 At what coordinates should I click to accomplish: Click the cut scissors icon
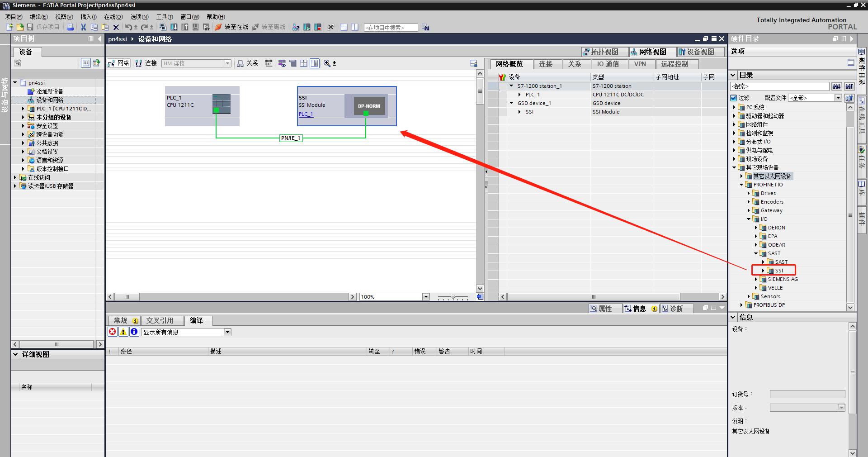click(x=83, y=27)
